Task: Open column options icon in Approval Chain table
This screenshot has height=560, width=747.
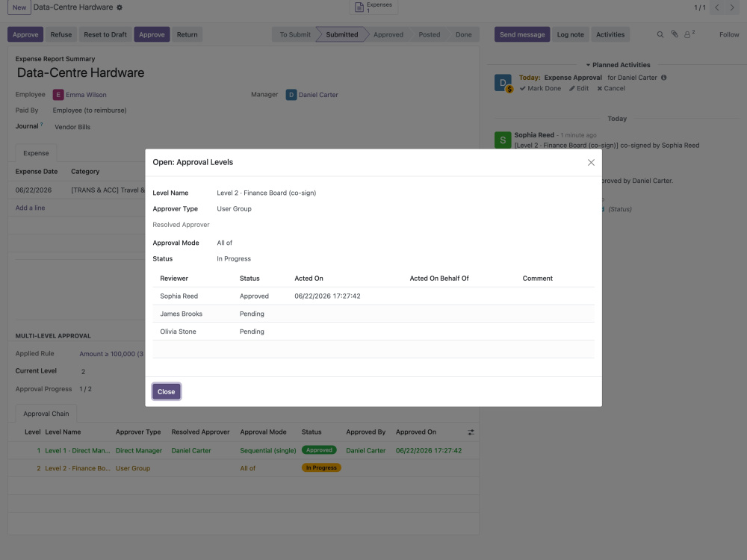Action: [471, 432]
